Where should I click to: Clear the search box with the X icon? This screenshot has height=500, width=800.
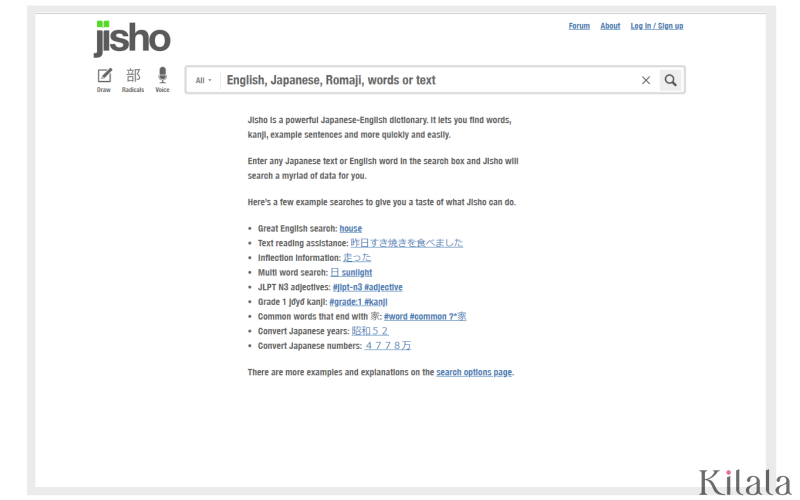pyautogui.click(x=646, y=80)
